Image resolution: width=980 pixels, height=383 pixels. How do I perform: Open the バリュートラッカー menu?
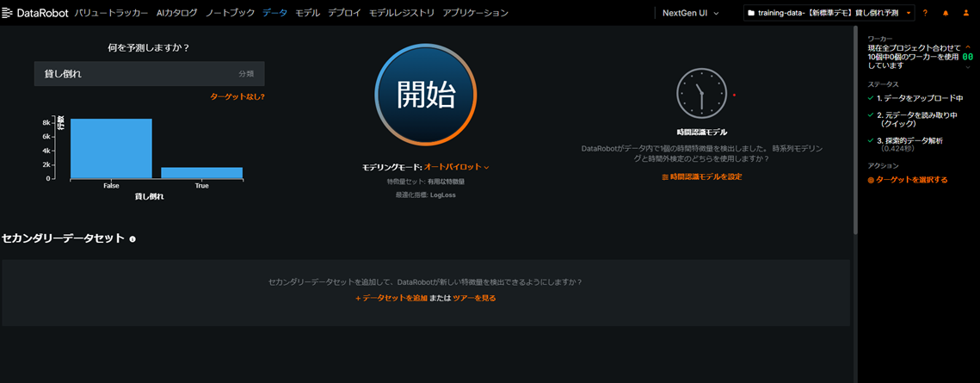(x=111, y=13)
